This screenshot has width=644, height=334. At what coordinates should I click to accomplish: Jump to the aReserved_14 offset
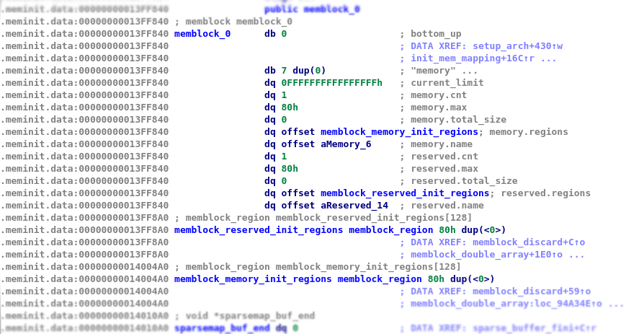pyautogui.click(x=354, y=206)
